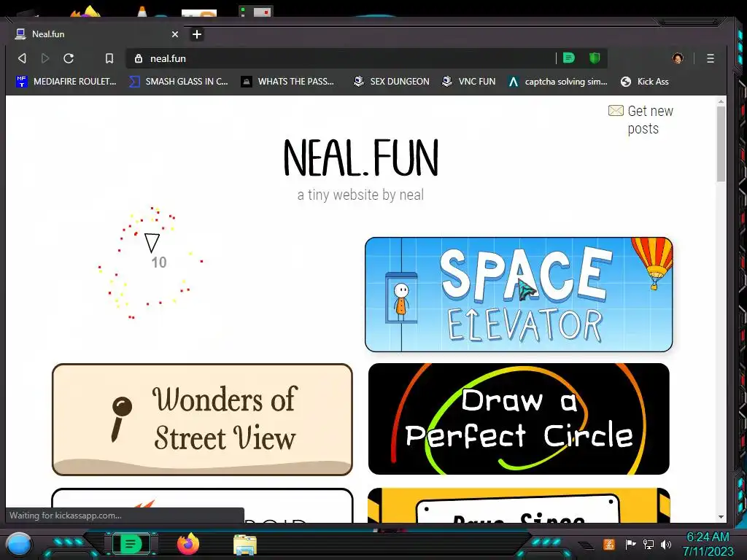Open the VNC FUN bookmark
This screenshot has height=560, width=747.
pyautogui.click(x=469, y=82)
